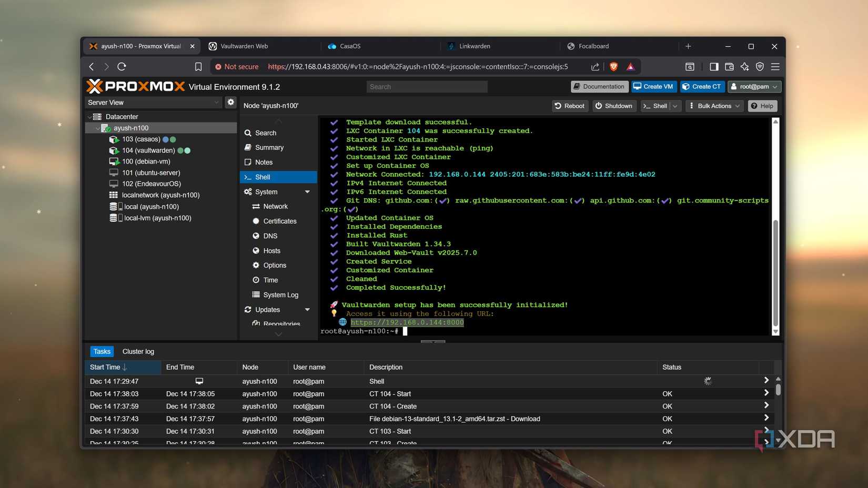Viewport: 868px width, 488px height.
Task: Open the Time settings
Action: (269, 280)
